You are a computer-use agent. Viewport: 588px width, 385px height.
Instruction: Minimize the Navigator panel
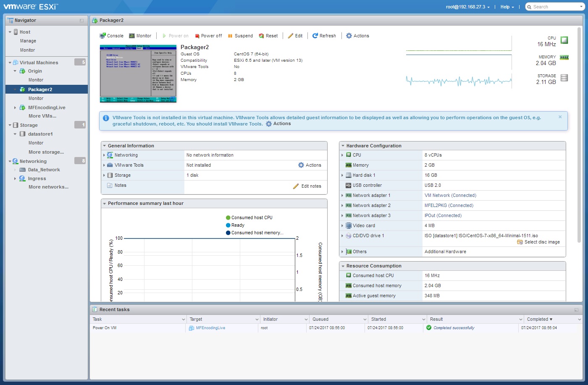81,21
